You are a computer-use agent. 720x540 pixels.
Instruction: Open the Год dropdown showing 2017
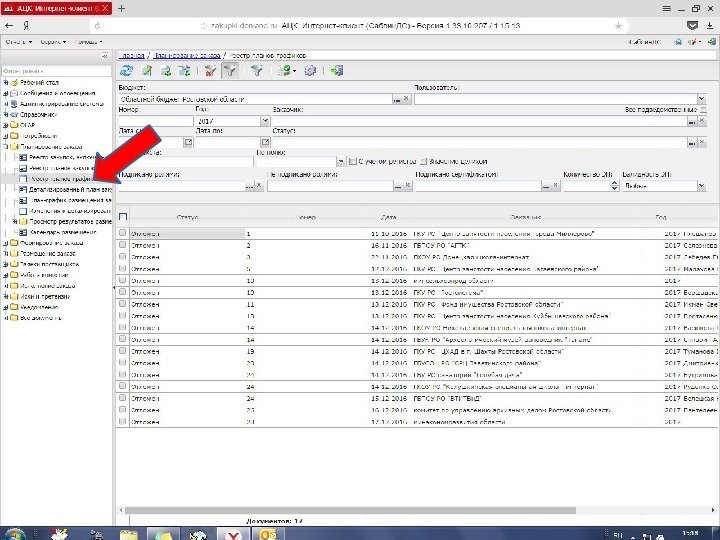[265, 121]
